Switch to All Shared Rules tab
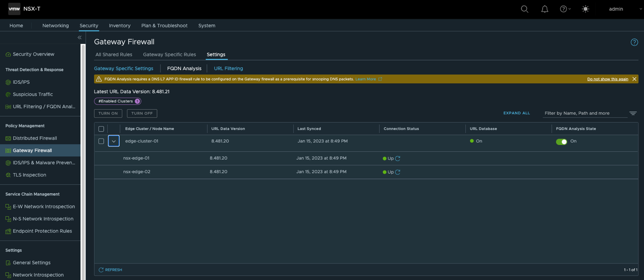The image size is (644, 280). coord(114,55)
